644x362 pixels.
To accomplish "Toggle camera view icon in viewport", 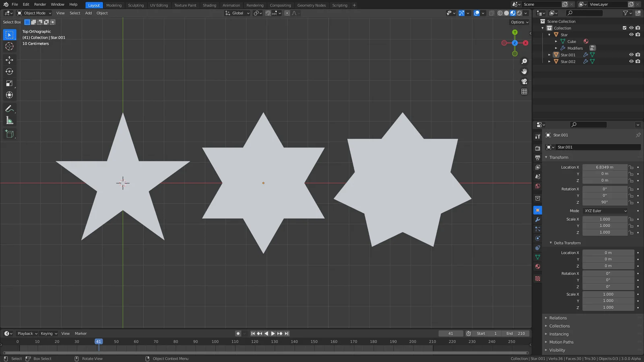I will (x=524, y=81).
